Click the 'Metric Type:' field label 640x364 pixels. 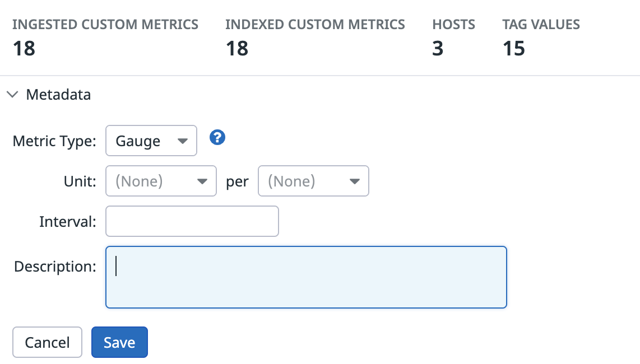pos(54,141)
